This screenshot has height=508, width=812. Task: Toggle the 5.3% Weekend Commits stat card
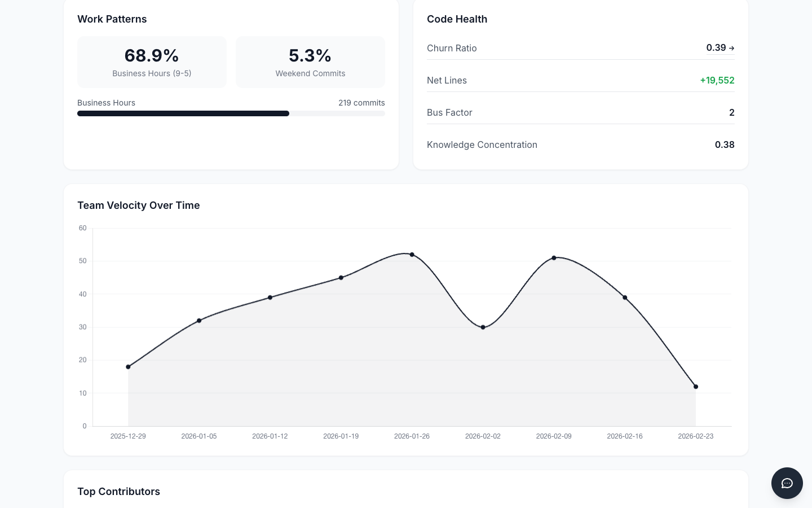pyautogui.click(x=310, y=62)
